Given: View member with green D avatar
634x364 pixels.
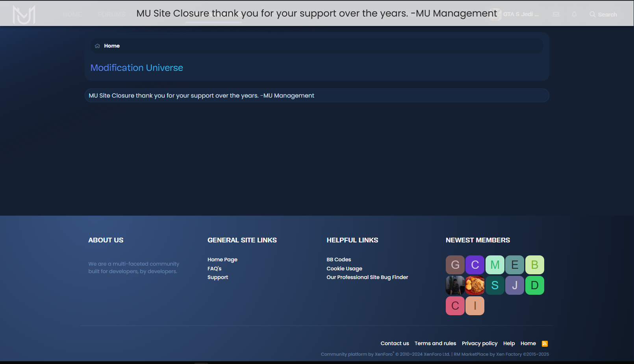Looking at the screenshot, I should [535, 285].
